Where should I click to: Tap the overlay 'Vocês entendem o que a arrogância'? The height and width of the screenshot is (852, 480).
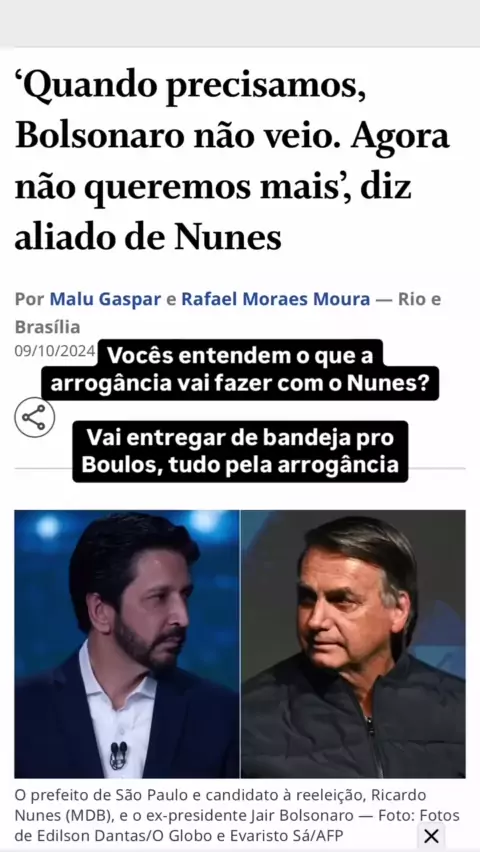click(240, 370)
